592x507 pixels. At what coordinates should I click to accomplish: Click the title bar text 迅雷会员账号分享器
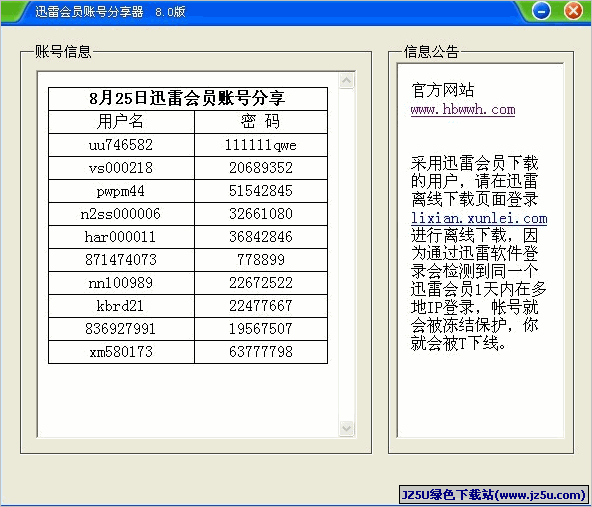point(89,12)
